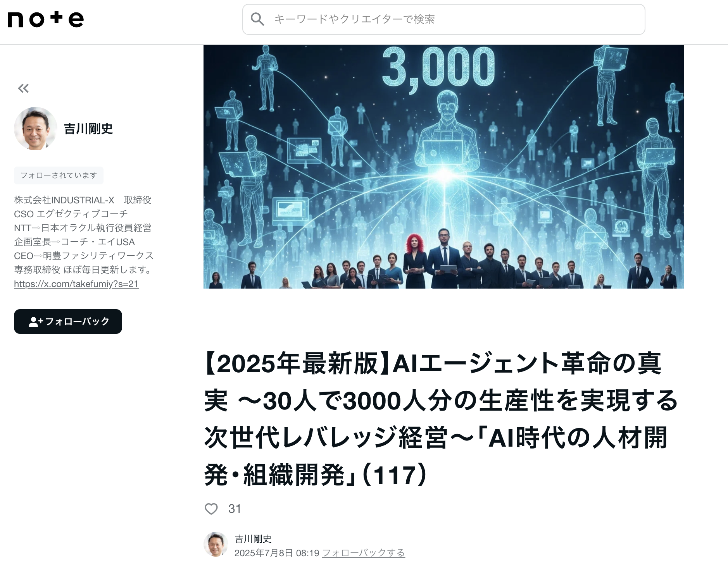Show likers via the 31 count
This screenshot has width=728, height=564.
[x=235, y=509]
